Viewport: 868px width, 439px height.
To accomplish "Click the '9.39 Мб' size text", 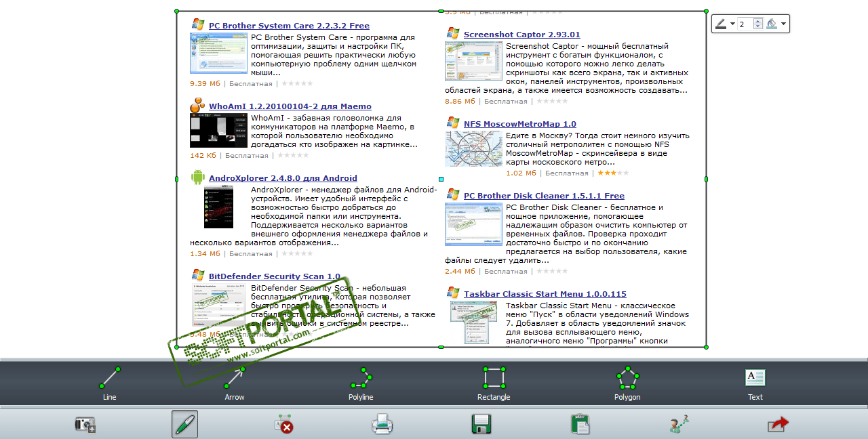I will pyautogui.click(x=205, y=84).
